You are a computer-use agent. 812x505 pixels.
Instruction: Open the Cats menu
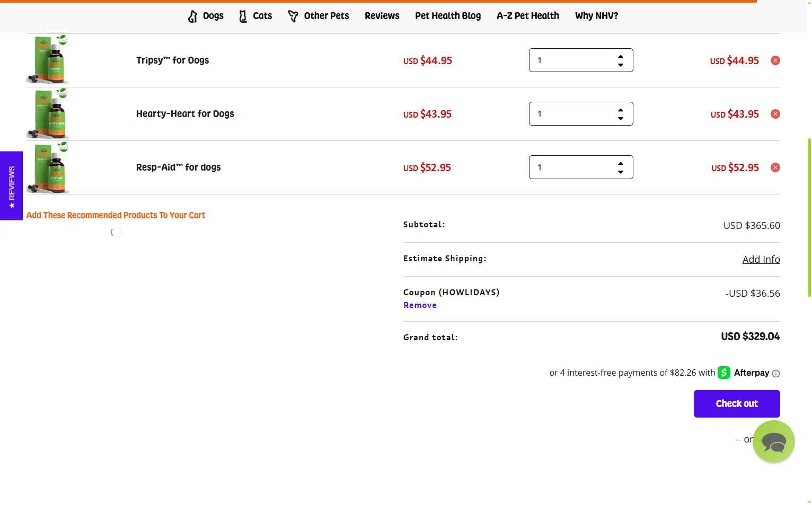255,16
